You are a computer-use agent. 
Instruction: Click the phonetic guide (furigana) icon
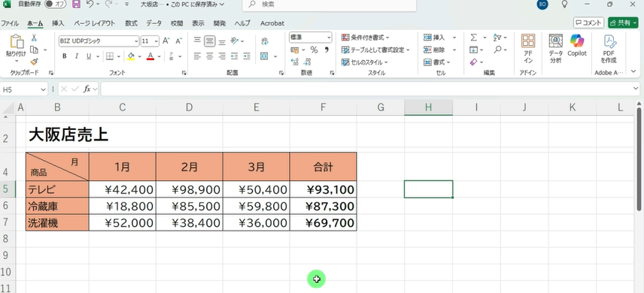pos(172,56)
